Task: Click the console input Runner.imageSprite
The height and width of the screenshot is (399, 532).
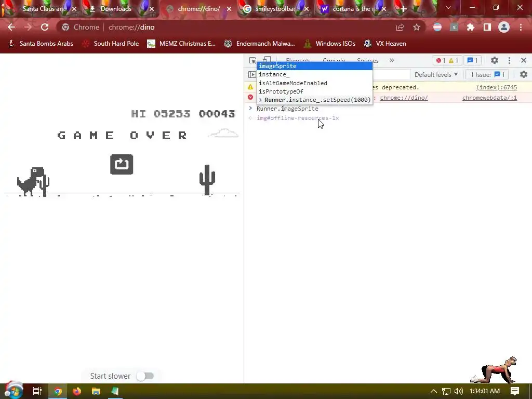Action: [287, 109]
